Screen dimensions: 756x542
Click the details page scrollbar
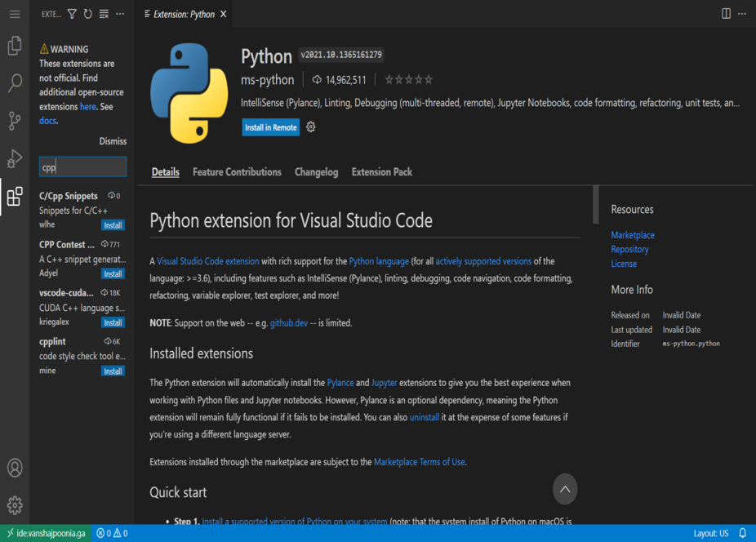coord(596,204)
